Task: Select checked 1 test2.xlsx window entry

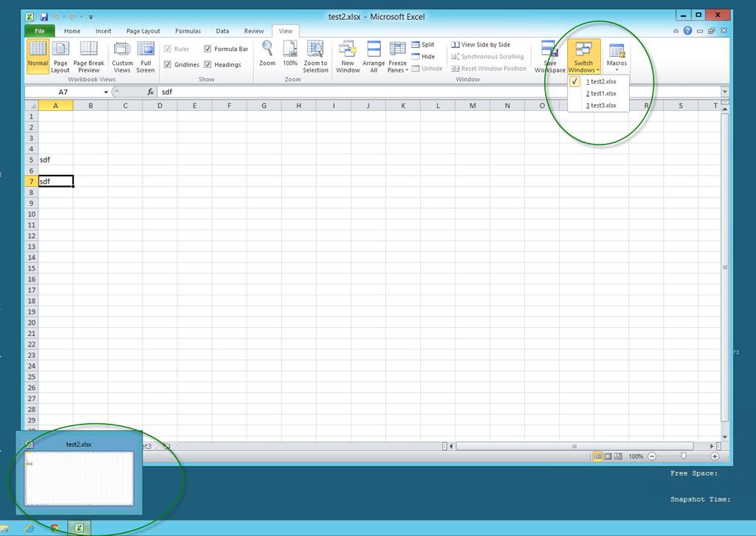Action: [x=598, y=81]
